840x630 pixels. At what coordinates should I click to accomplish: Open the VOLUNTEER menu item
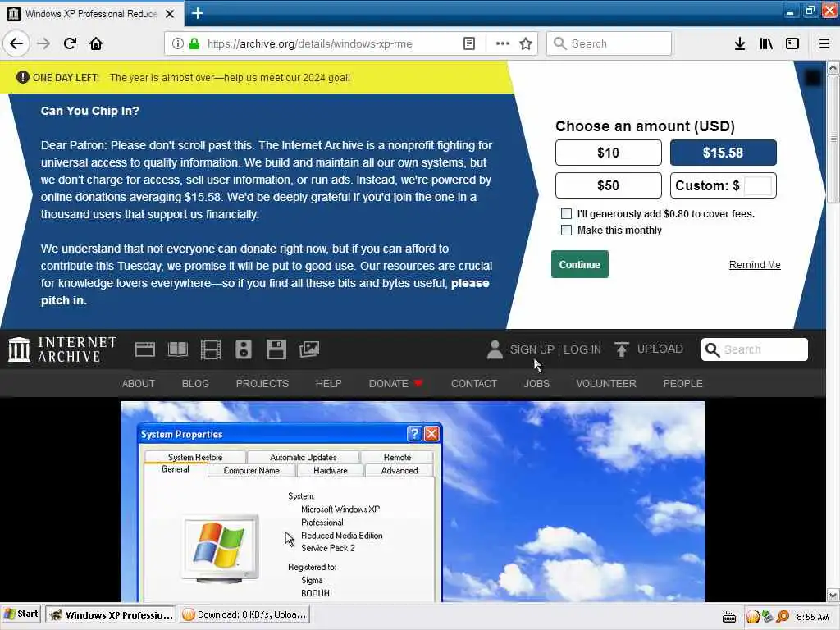(606, 384)
